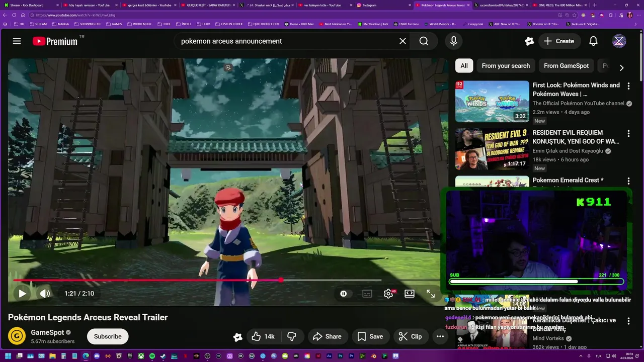This screenshot has width=644, height=362.
Task: Like the video (14k thumbs up)
Action: coord(263,336)
